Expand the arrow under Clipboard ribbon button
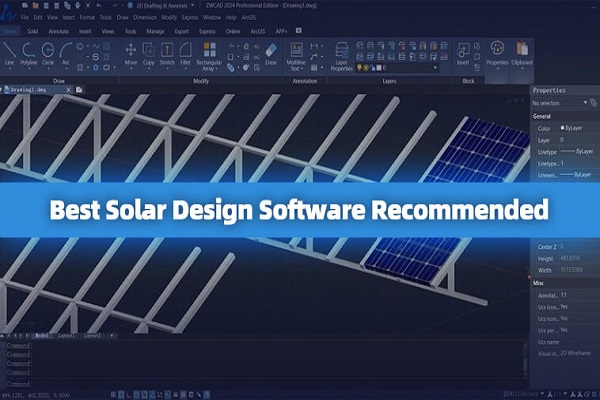600x400 pixels. (x=522, y=69)
